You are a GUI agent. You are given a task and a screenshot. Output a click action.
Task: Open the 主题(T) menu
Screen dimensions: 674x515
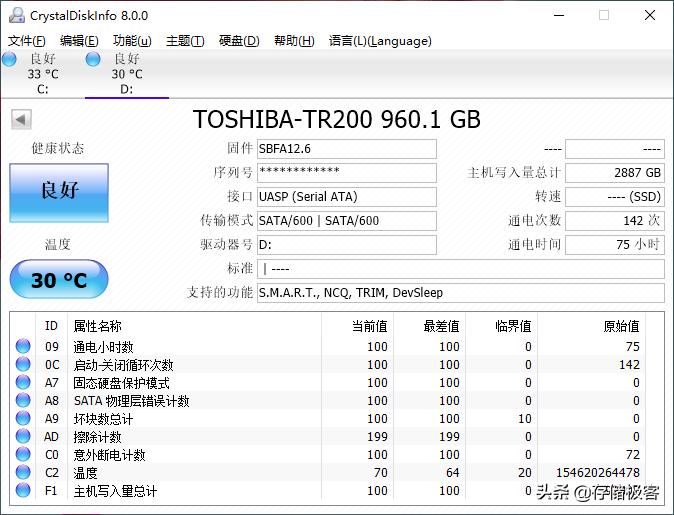coord(185,41)
